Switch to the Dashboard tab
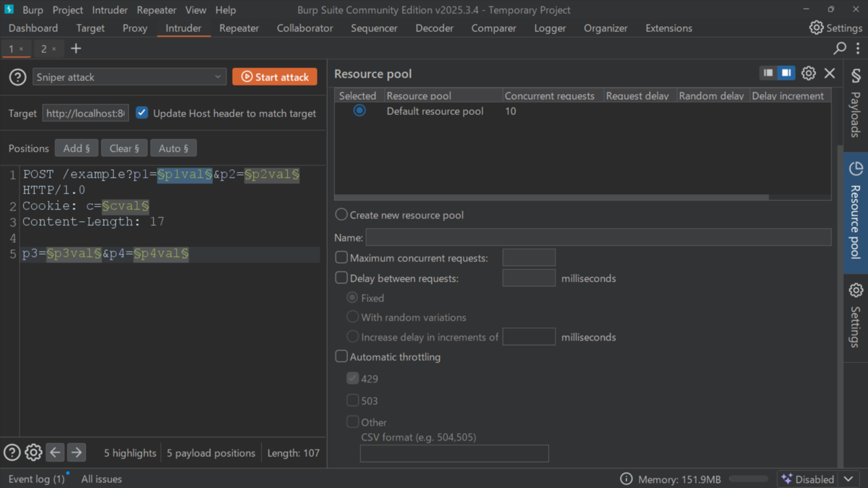Image resolution: width=868 pixels, height=488 pixels. [x=33, y=27]
